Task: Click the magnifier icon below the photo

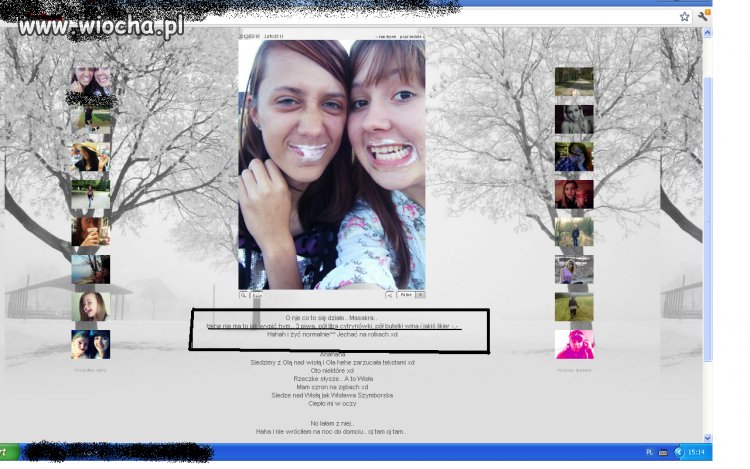Action: [x=243, y=295]
